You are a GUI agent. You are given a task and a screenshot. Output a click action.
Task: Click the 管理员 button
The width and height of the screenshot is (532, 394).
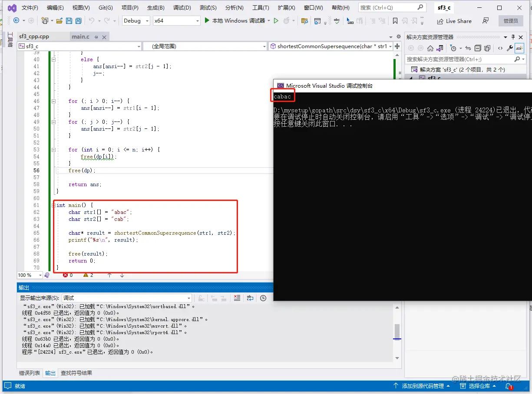(511, 20)
